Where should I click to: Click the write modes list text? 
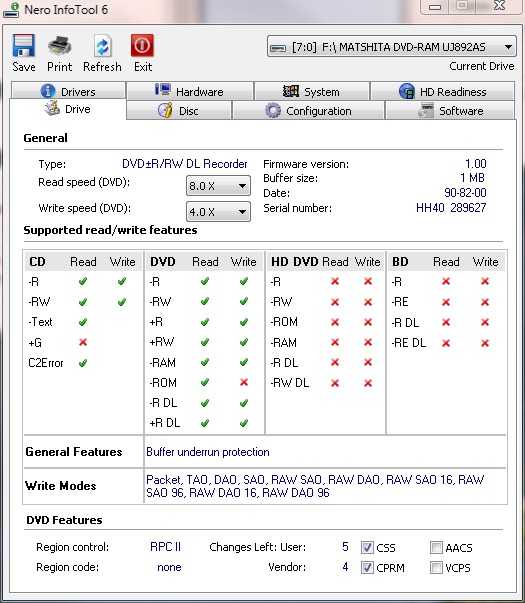point(315,486)
